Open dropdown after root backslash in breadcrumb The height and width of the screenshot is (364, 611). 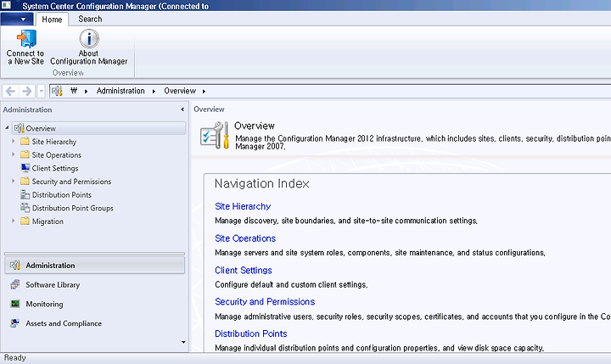(86, 91)
